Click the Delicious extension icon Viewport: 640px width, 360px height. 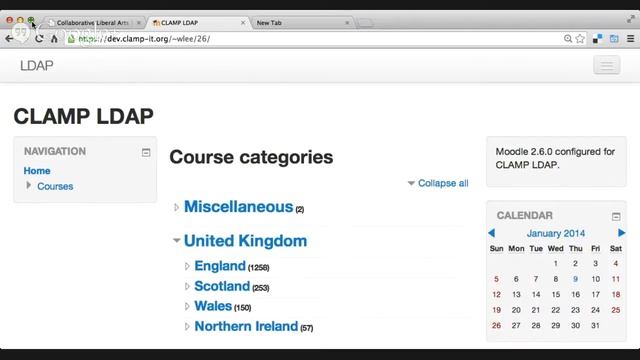point(598,39)
